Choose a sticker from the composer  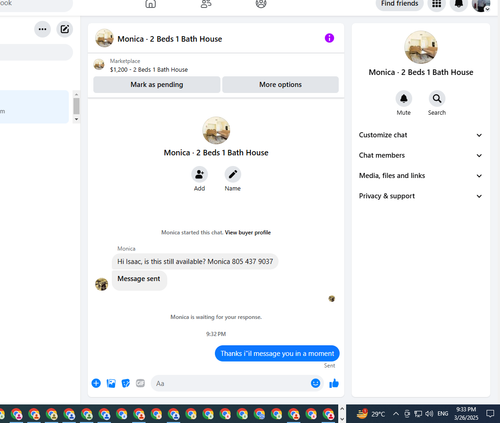click(x=126, y=383)
